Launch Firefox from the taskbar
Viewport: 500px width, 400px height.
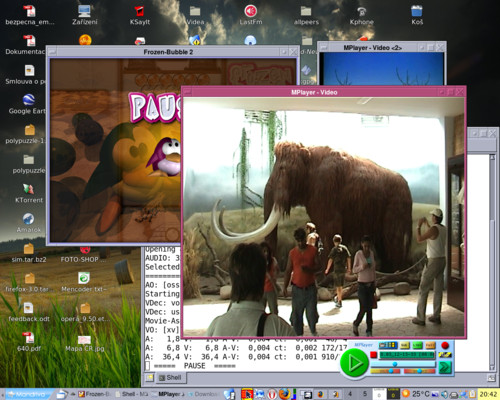point(284,394)
